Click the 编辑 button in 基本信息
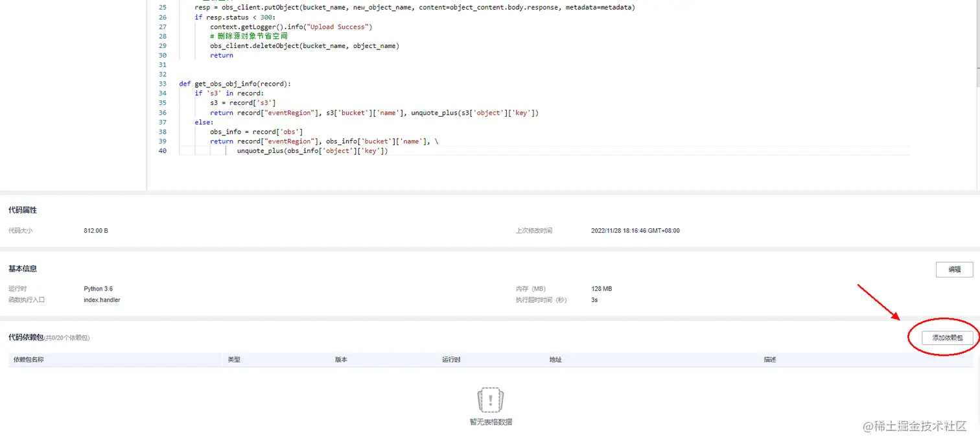 pyautogui.click(x=954, y=270)
